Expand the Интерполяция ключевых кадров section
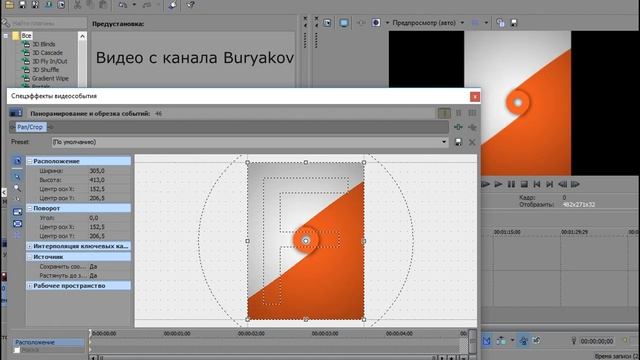Image resolution: width=640 pixels, height=360 pixels. pyautogui.click(x=29, y=246)
